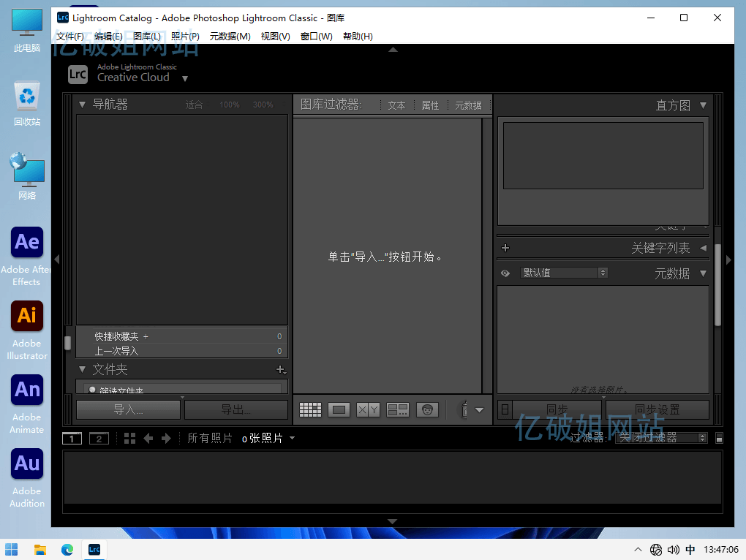
Task: Open Adobe After Effects desktop icon
Action: (x=26, y=256)
